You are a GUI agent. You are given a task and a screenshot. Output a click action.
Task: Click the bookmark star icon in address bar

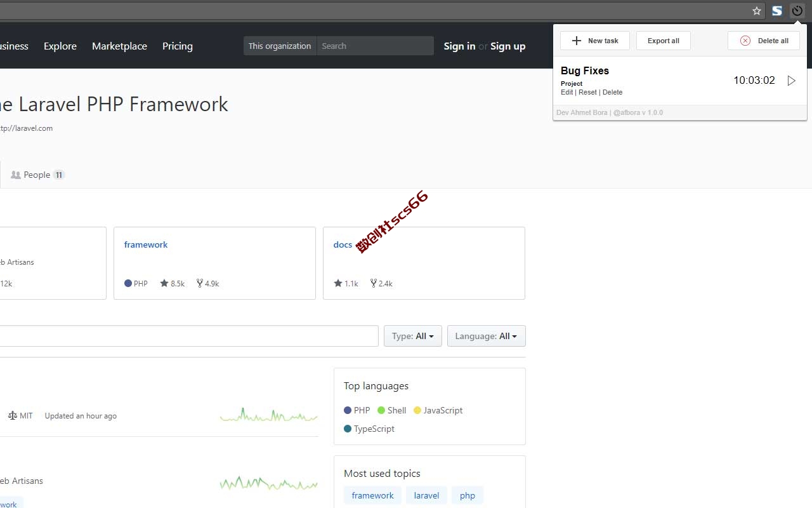[x=757, y=11]
